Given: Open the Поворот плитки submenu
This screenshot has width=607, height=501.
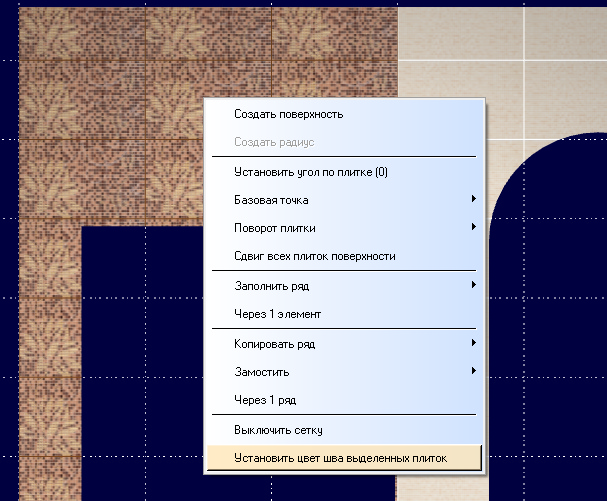Looking at the screenshot, I should click(275, 228).
